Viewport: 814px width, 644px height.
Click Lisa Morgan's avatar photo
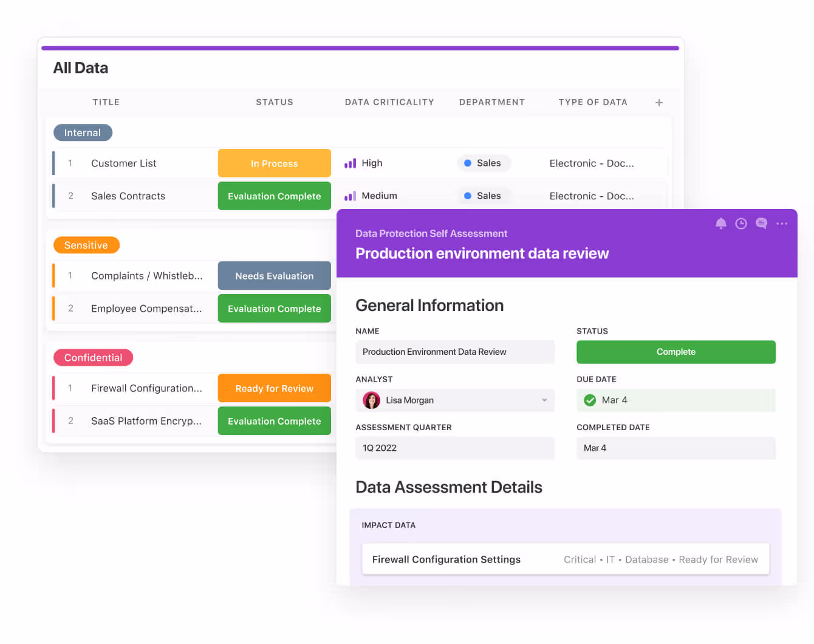tap(371, 400)
